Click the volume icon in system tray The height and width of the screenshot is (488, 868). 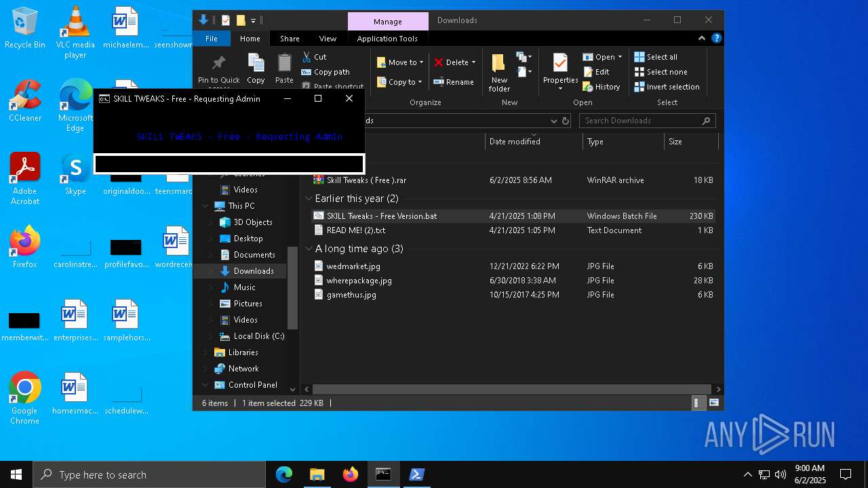click(781, 474)
